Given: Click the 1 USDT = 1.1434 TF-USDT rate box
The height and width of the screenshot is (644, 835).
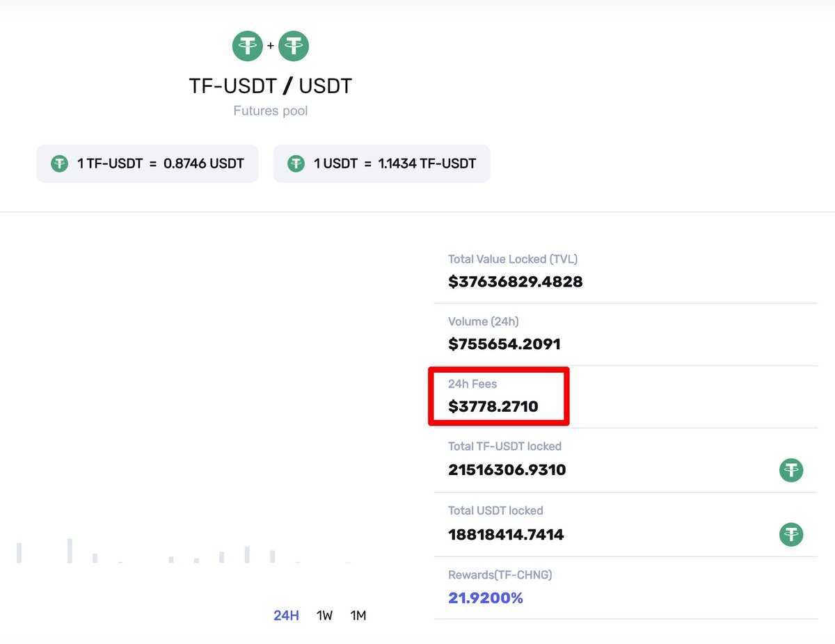Looking at the screenshot, I should (381, 164).
